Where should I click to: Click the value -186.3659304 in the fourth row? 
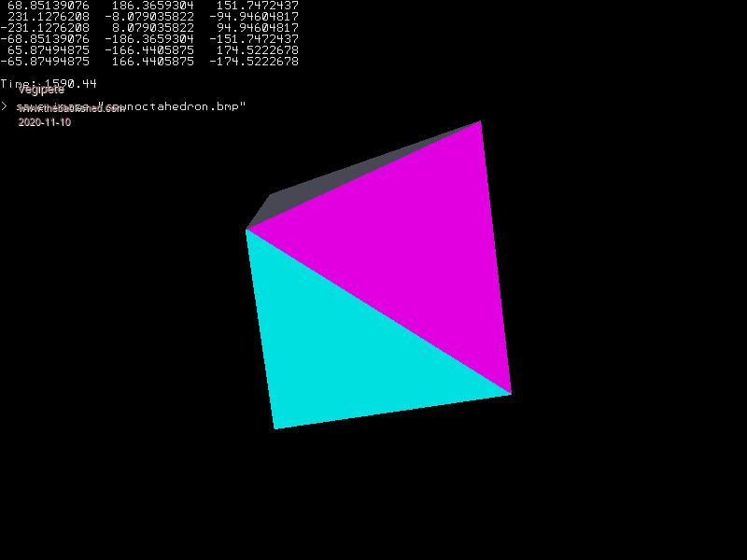tap(149, 39)
